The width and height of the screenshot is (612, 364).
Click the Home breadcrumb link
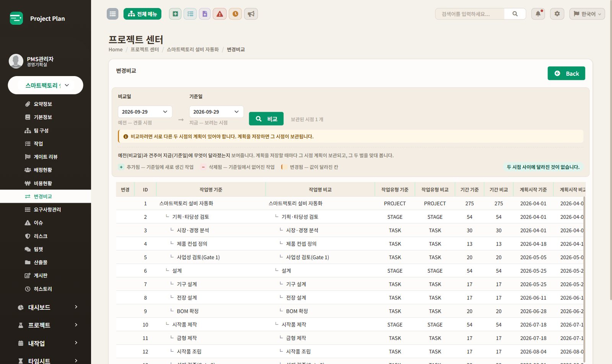pos(116,50)
